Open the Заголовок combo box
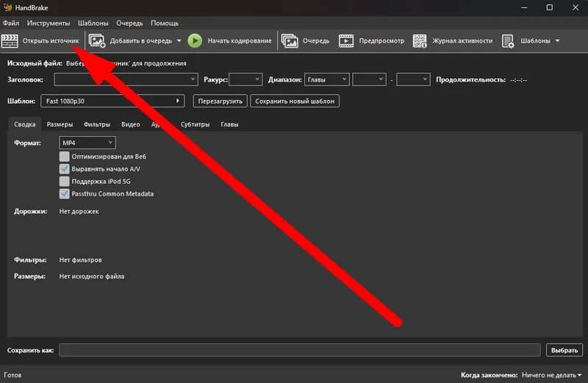The width and height of the screenshot is (588, 383). (x=126, y=79)
